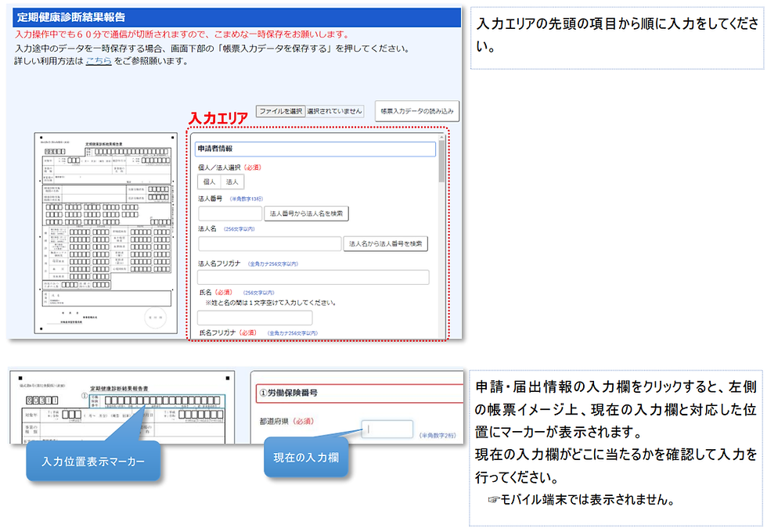
Task: Click the 法人名フリガナ input field
Action: tap(313, 277)
